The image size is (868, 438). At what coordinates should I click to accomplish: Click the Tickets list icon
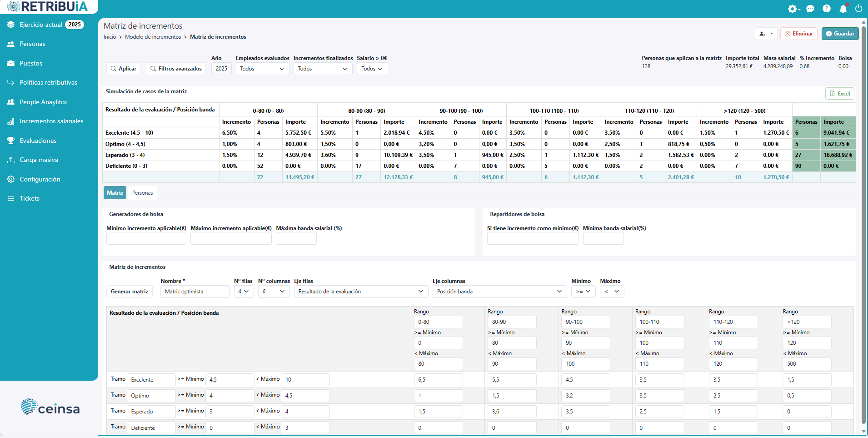coord(11,199)
